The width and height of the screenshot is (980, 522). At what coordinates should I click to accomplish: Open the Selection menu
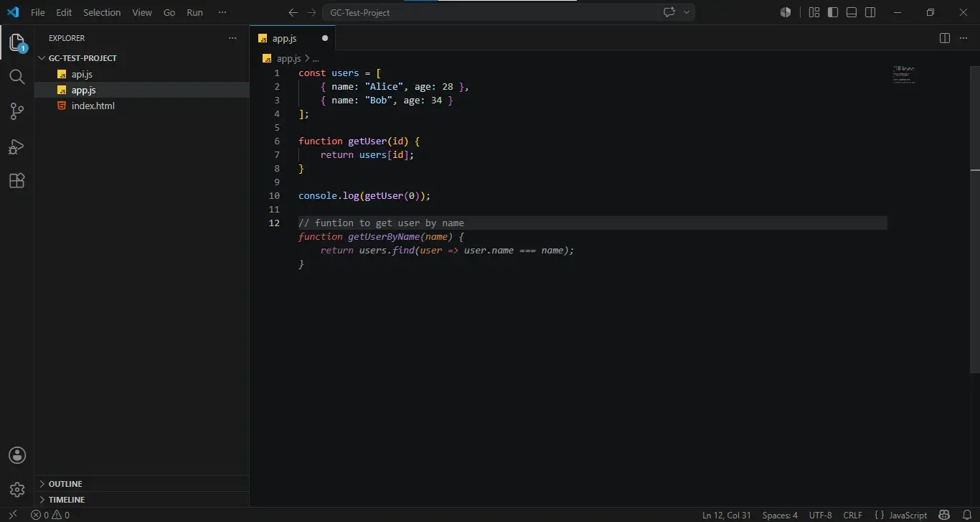pyautogui.click(x=102, y=12)
